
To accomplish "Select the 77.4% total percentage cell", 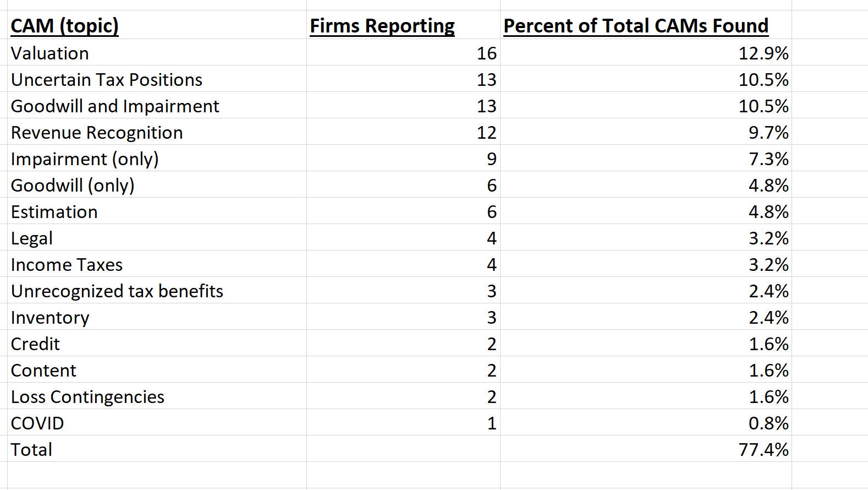I will coord(763,450).
